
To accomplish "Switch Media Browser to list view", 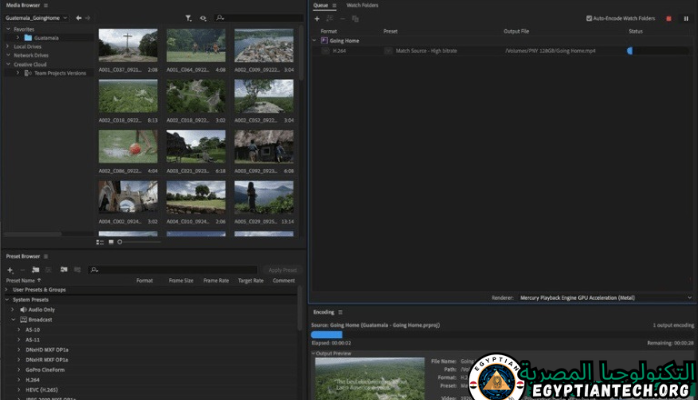I will 100,242.
